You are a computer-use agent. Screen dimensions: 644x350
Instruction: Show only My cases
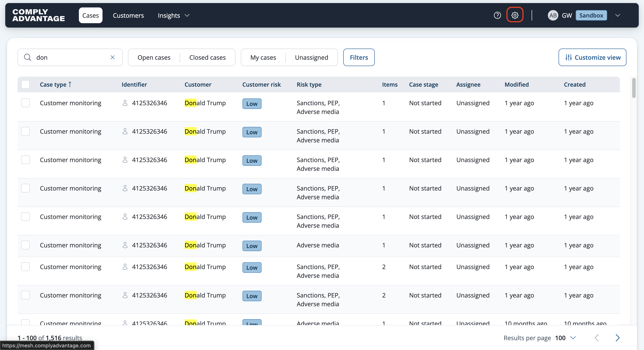tap(263, 57)
